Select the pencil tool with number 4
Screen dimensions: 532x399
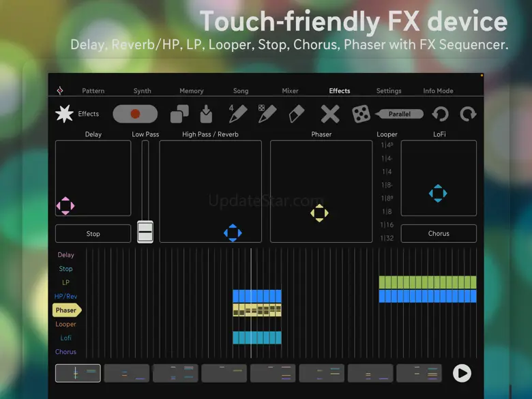coord(237,113)
